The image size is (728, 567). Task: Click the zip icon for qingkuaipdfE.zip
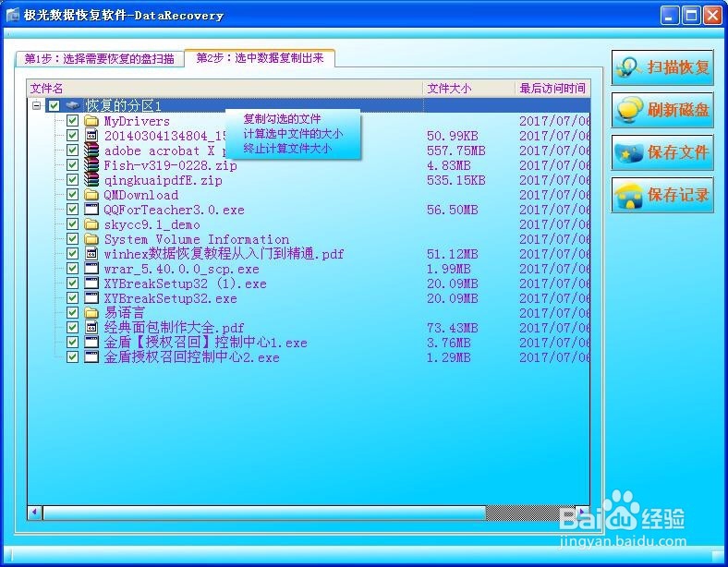click(x=91, y=180)
